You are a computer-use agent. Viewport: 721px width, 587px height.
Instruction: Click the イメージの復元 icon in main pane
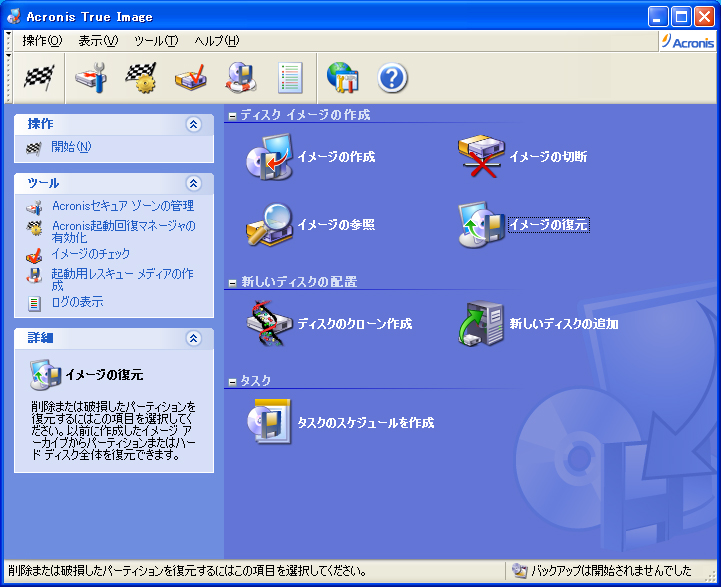pos(481,224)
